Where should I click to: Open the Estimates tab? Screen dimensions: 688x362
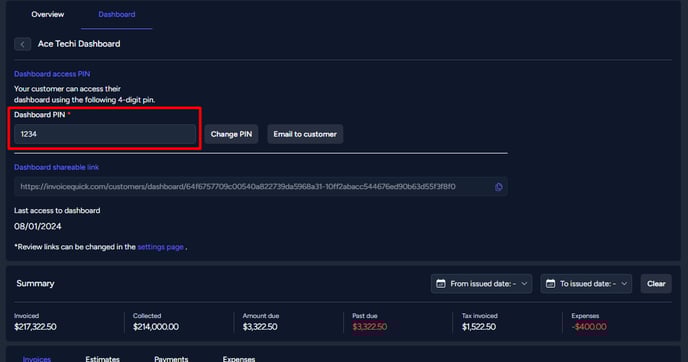click(103, 359)
